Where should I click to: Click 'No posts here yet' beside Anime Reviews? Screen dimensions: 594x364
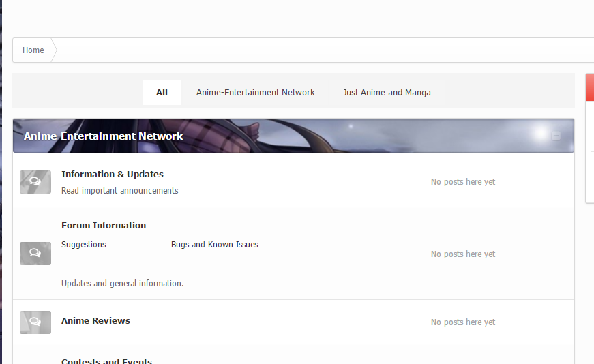point(463,322)
